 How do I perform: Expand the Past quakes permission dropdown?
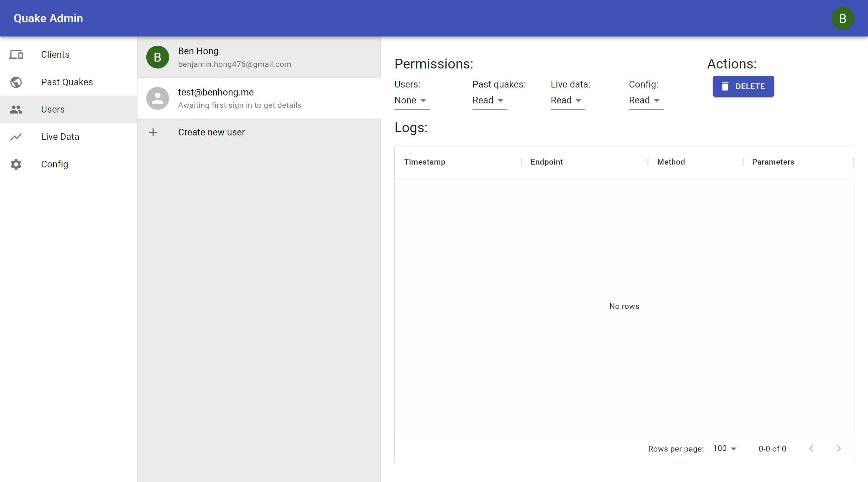[489, 101]
